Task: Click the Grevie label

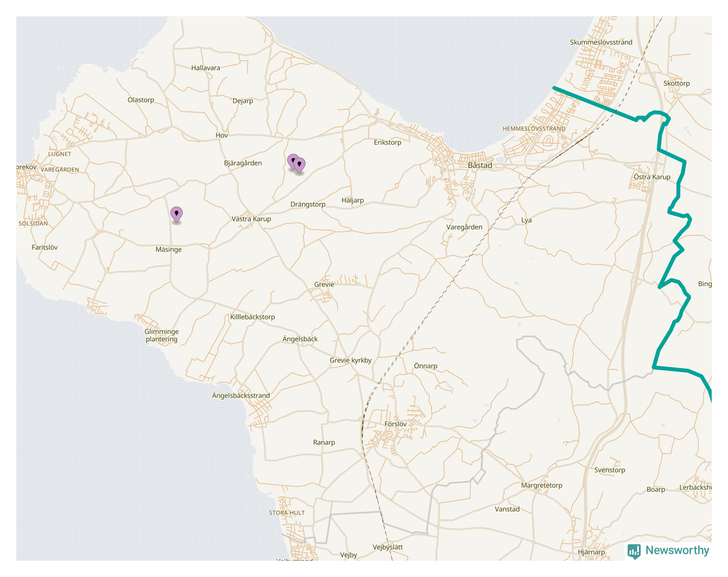Action: tap(324, 284)
